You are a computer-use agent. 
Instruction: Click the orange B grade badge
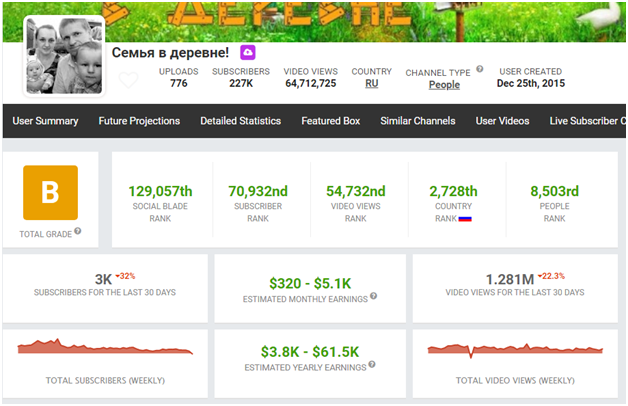coord(50,193)
